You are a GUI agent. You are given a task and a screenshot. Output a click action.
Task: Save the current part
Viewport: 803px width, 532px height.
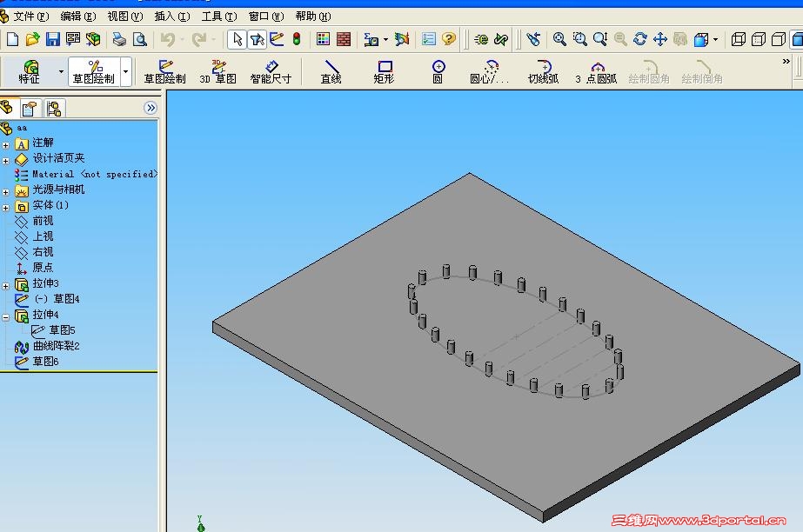53,39
